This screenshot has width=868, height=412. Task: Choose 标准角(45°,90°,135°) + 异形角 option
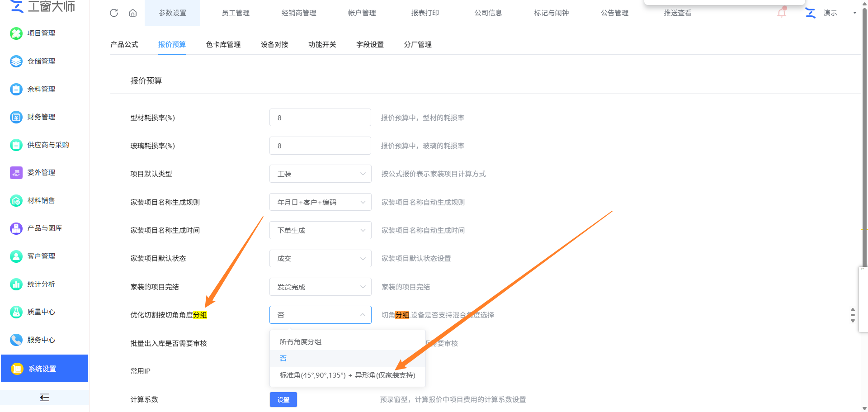(x=347, y=375)
